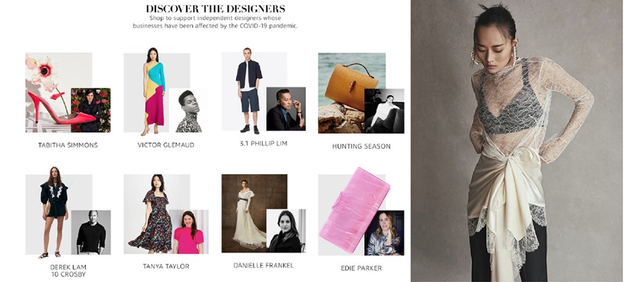This screenshot has width=644, height=282.
Task: Open the Tabitha Simmons designer link
Action: (x=68, y=145)
